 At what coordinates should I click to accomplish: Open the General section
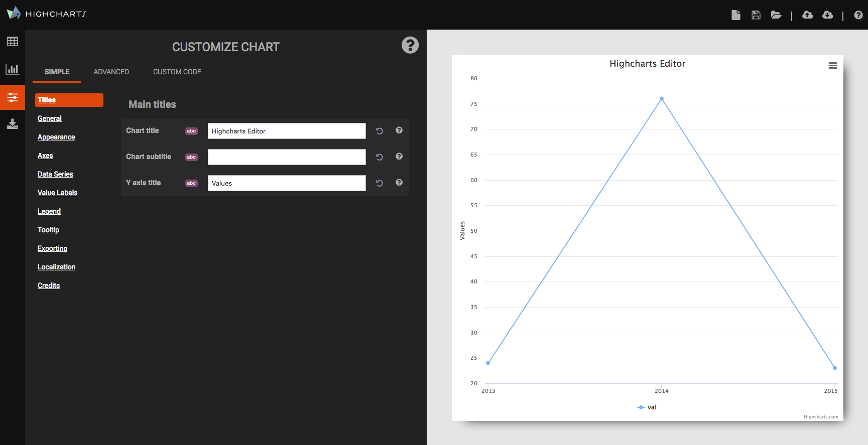click(x=50, y=118)
